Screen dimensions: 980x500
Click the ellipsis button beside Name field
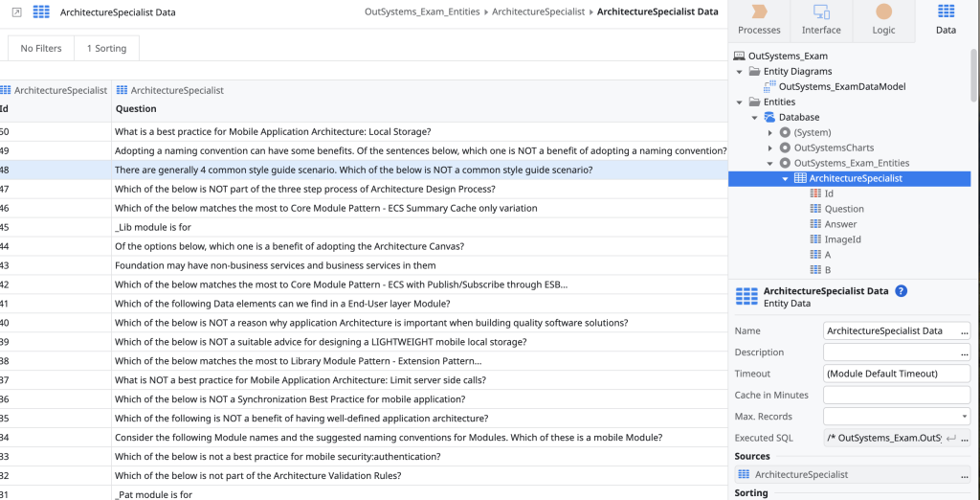pos(964,331)
